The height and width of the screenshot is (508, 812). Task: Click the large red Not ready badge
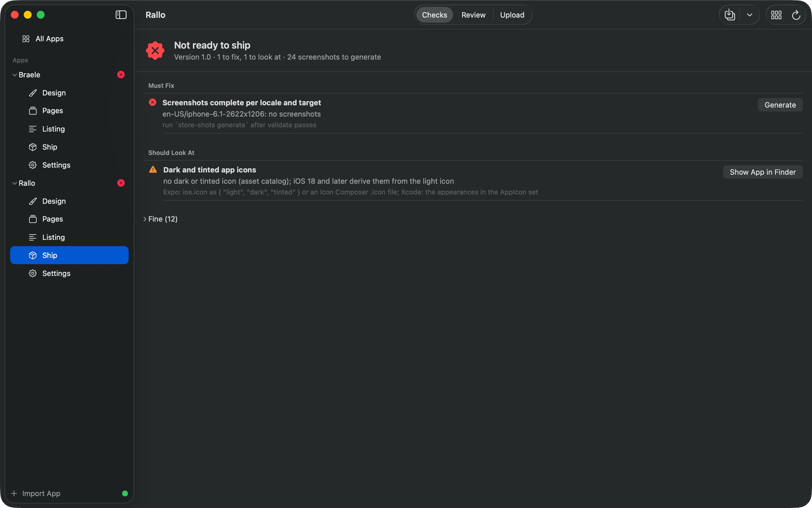pos(155,51)
